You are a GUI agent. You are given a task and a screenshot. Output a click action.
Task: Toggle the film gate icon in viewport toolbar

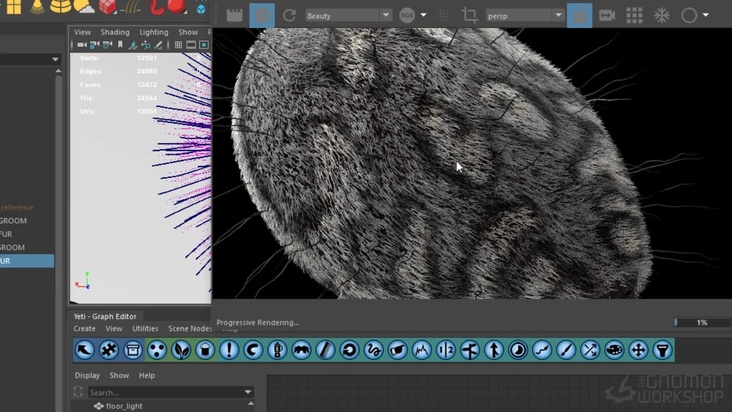191,45
